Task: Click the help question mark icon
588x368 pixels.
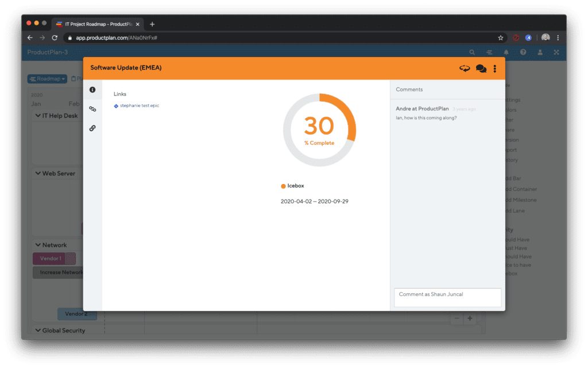Action: click(522, 52)
